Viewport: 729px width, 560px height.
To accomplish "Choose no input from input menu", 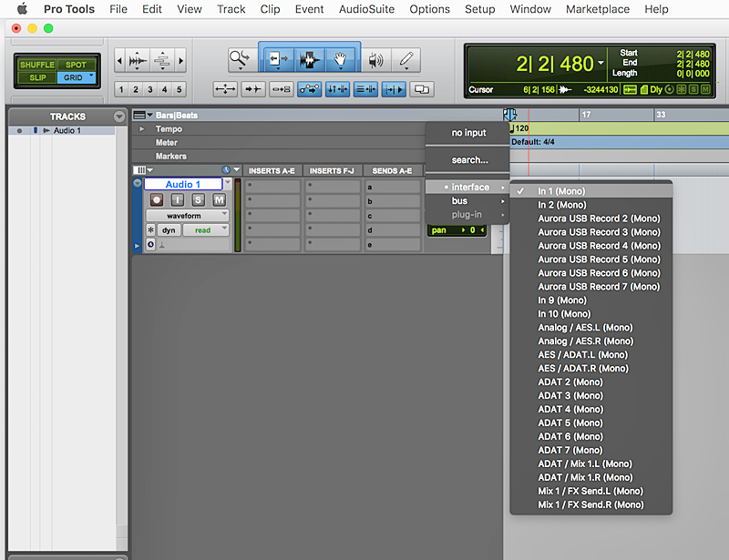I will point(467,133).
